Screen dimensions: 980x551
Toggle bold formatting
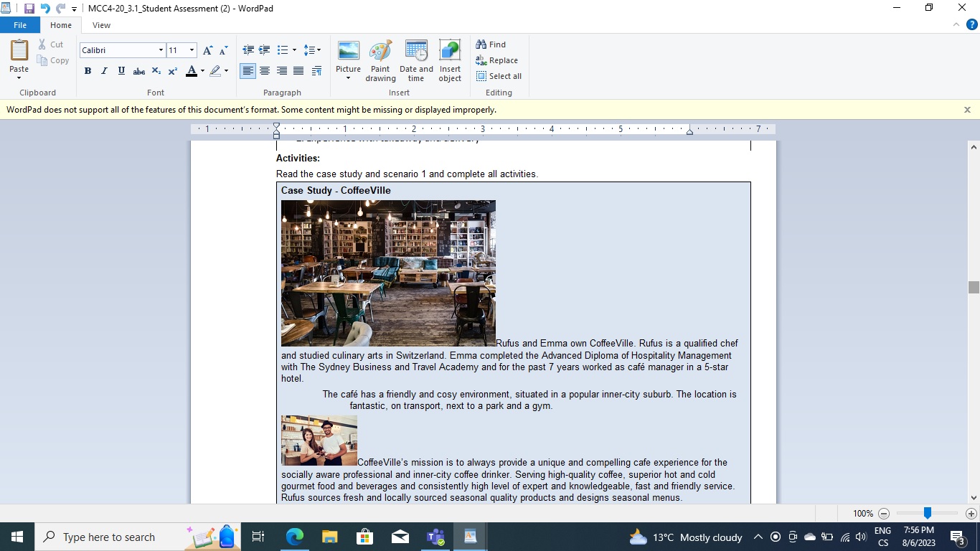[x=88, y=71]
